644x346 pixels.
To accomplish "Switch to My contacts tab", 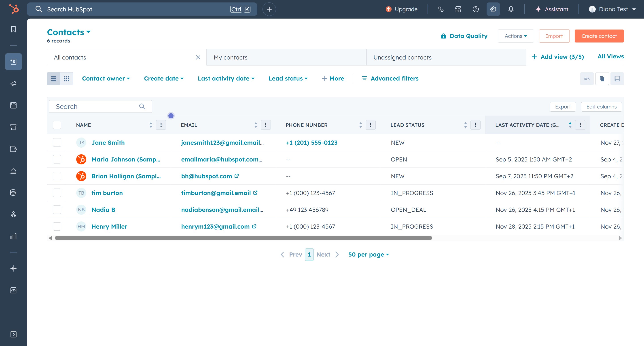I will (x=231, y=57).
